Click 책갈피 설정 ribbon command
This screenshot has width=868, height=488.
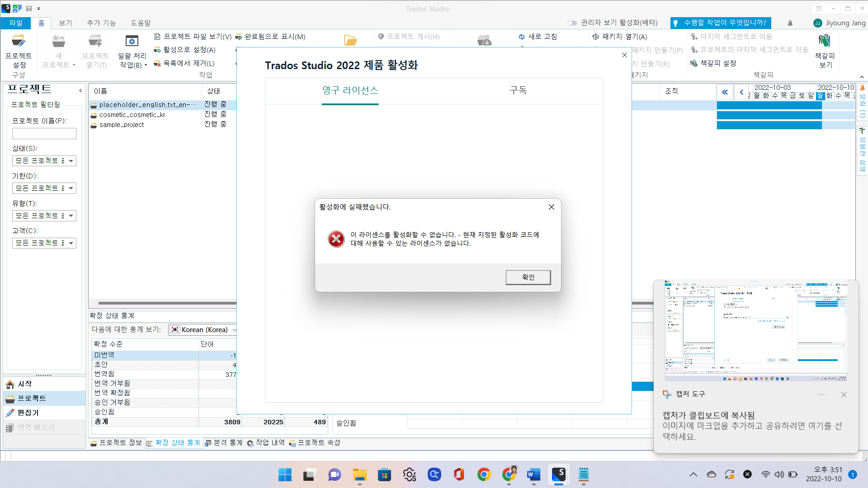coord(713,63)
